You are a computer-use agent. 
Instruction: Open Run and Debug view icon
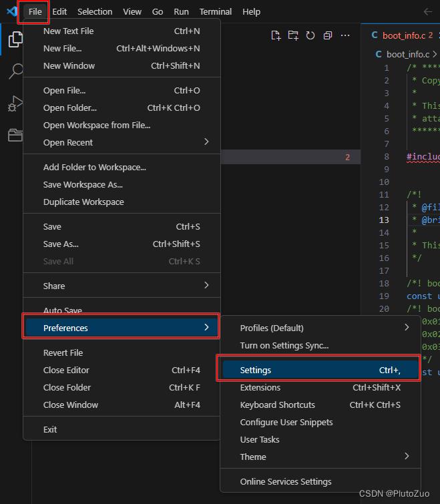(x=15, y=103)
